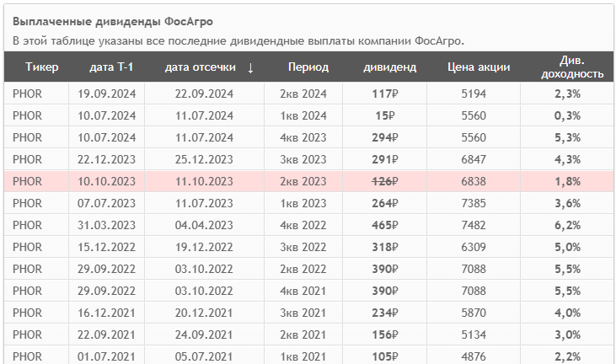Click the cutoff date 19.12.2022

[204, 248]
